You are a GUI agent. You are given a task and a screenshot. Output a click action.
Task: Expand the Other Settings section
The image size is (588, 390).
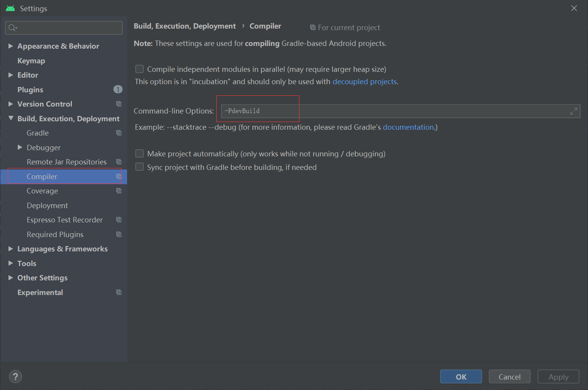point(11,278)
